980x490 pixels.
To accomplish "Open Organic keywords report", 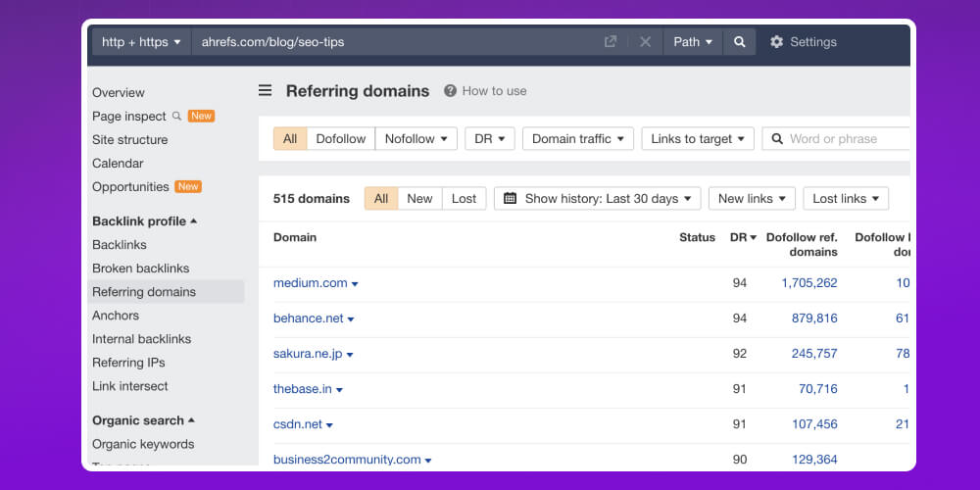I will 143,444.
